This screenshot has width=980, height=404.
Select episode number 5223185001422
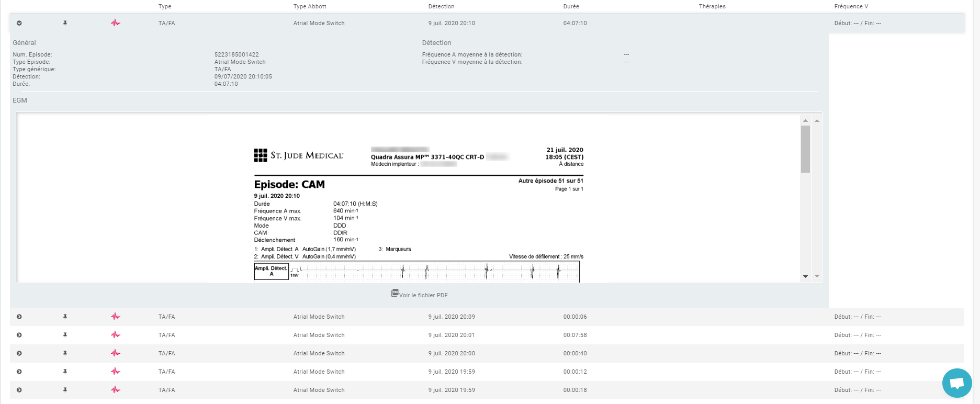pyautogui.click(x=236, y=54)
